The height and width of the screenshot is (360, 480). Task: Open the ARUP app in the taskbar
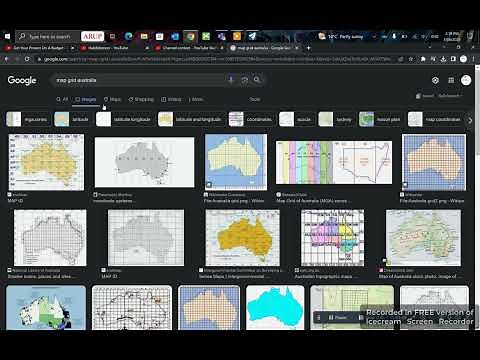tap(92, 36)
